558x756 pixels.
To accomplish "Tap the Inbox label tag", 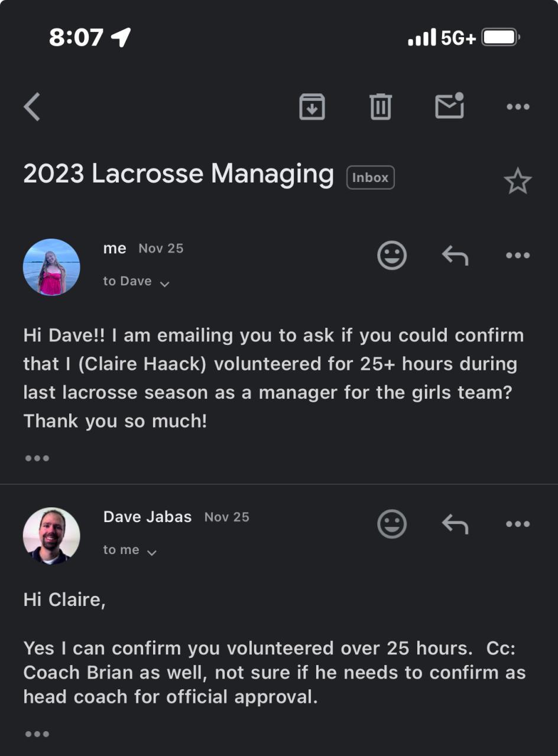I will click(370, 177).
